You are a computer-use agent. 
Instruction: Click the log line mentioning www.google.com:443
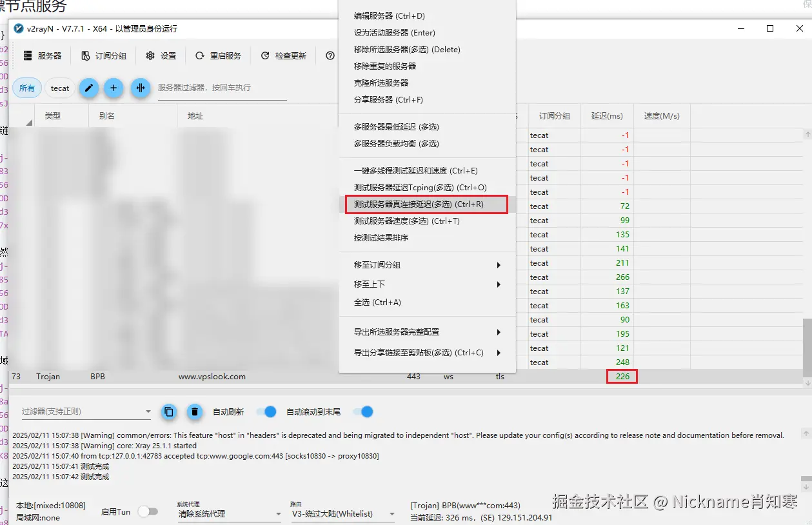click(x=195, y=456)
